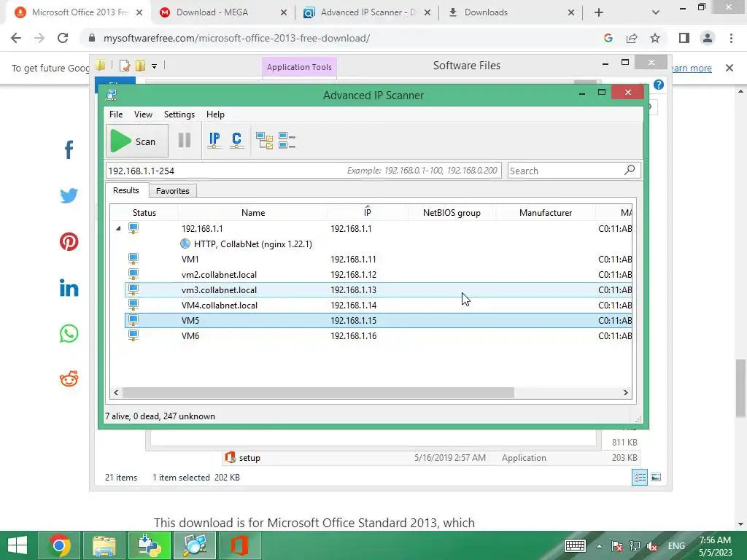Click the HTTP service globe icon

click(x=185, y=244)
